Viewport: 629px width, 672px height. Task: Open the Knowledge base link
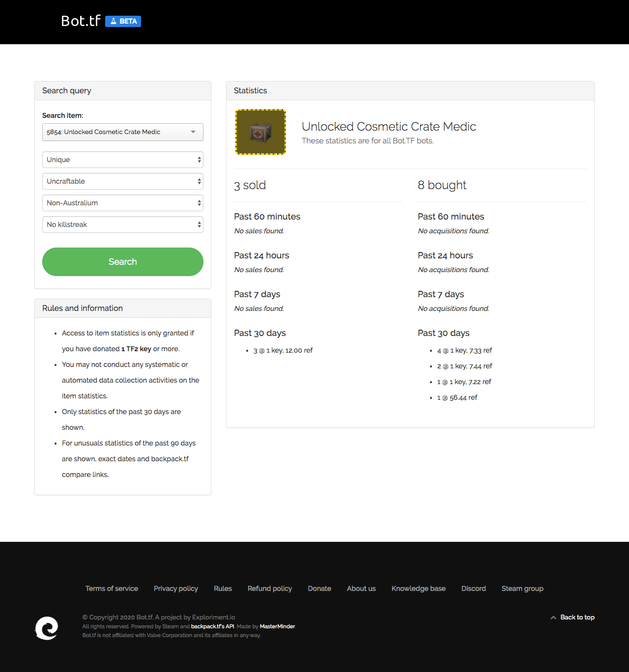coord(419,588)
